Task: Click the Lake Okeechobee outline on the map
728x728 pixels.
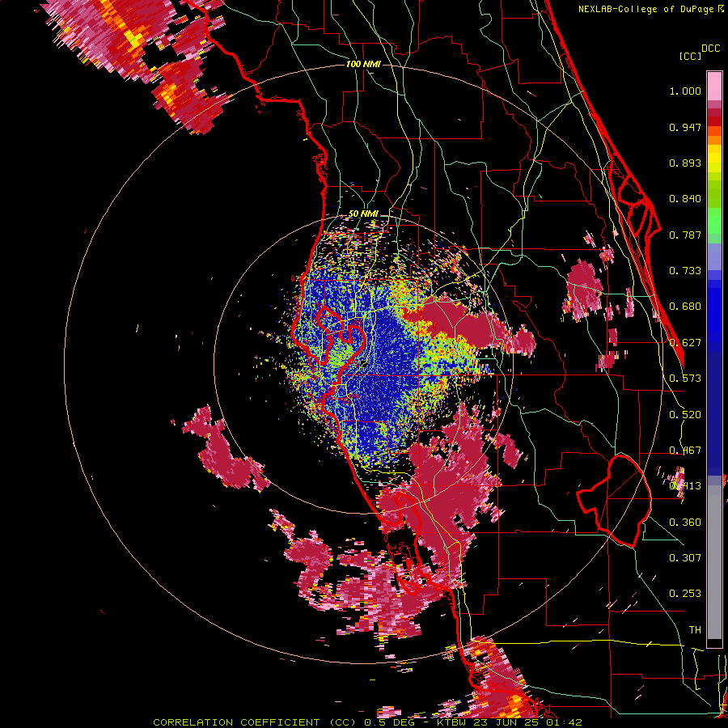Action: (615, 501)
